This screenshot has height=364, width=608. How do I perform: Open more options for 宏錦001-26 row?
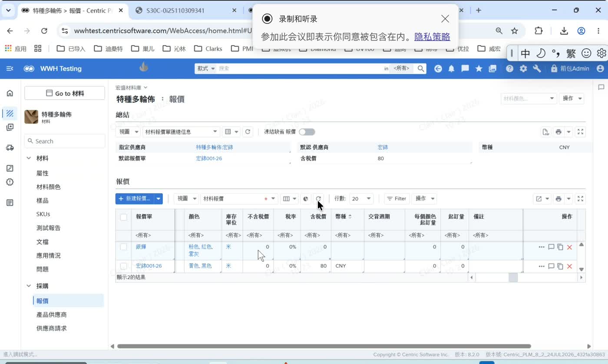[x=542, y=266]
